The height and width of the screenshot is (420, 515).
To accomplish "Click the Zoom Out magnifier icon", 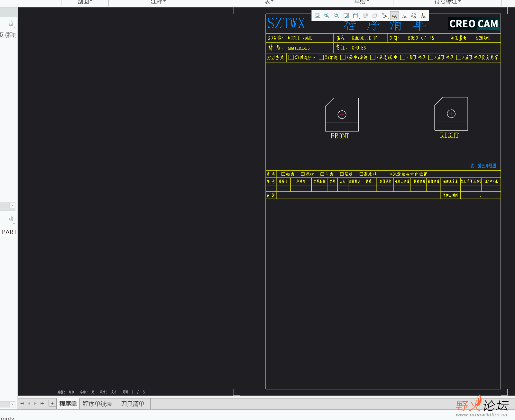I will (x=336, y=15).
